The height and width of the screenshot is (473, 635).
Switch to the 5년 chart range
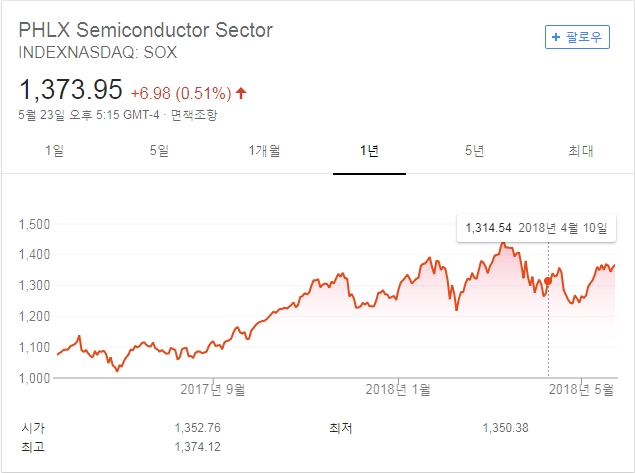(x=474, y=151)
